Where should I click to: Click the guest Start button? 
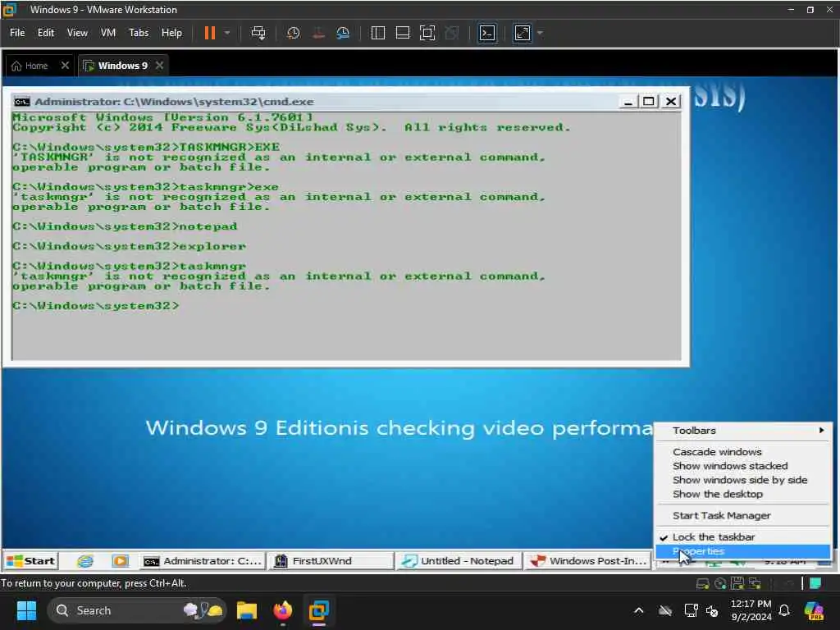pyautogui.click(x=30, y=561)
